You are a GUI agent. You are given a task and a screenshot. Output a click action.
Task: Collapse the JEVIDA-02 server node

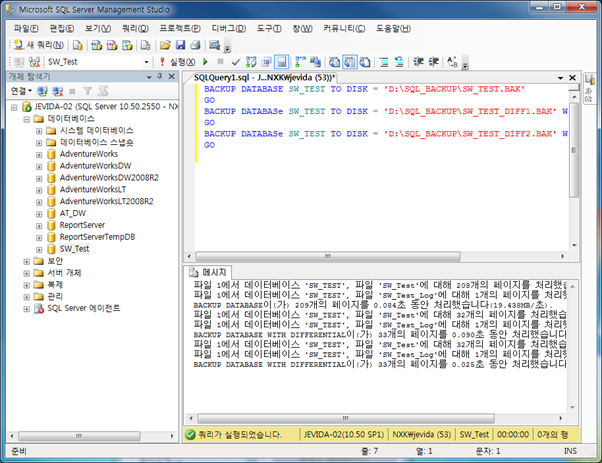tap(14, 107)
